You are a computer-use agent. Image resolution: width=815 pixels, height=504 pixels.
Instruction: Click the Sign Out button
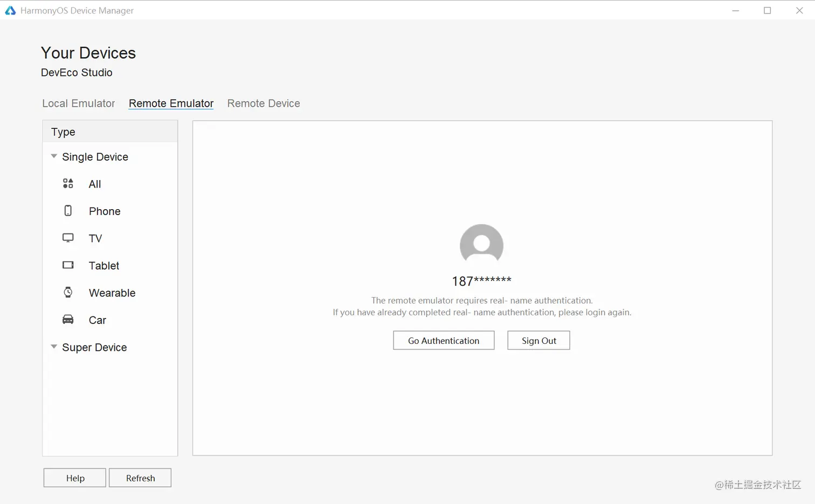[538, 340]
